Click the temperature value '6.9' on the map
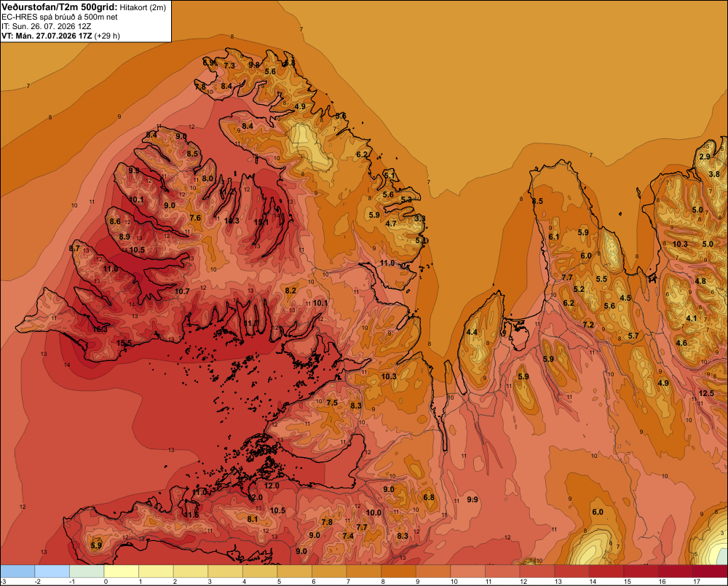 [x=208, y=63]
